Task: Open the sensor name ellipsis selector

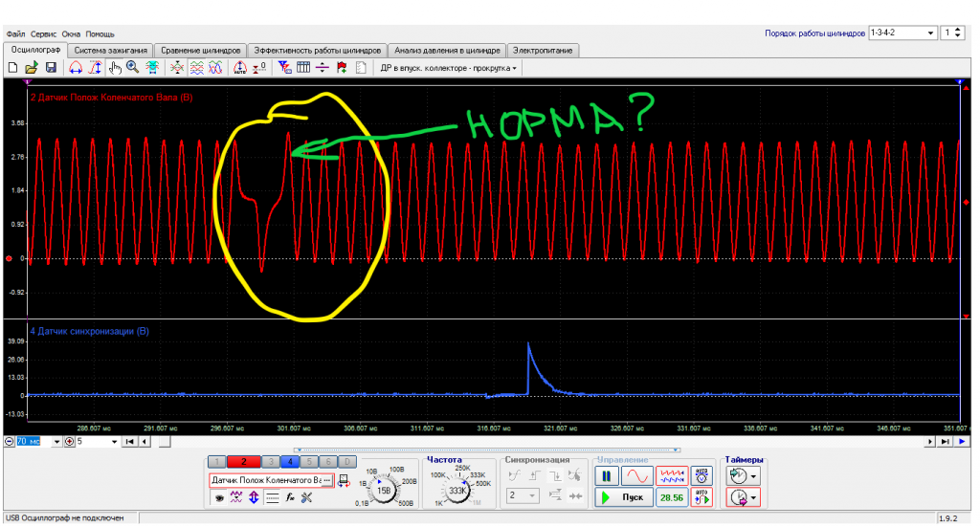Action: (326, 480)
